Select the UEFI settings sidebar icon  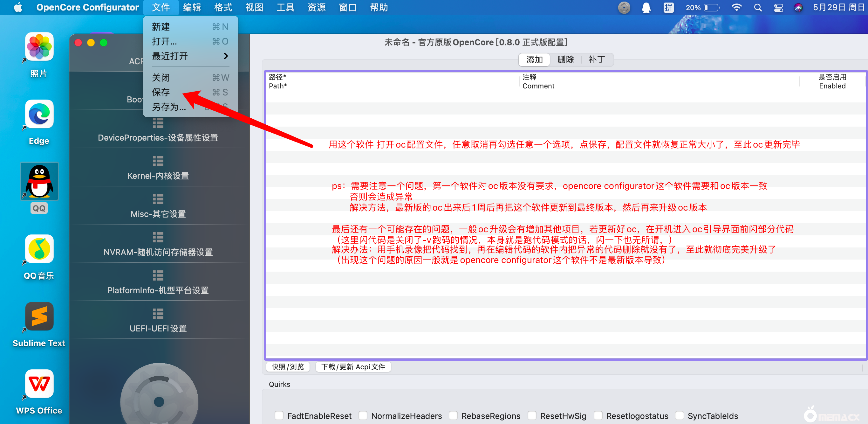coord(158,314)
